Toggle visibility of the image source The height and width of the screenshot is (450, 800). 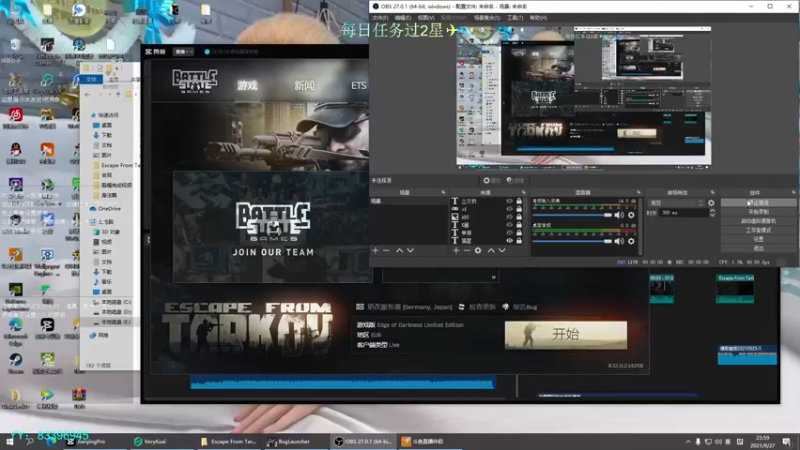[x=509, y=217]
